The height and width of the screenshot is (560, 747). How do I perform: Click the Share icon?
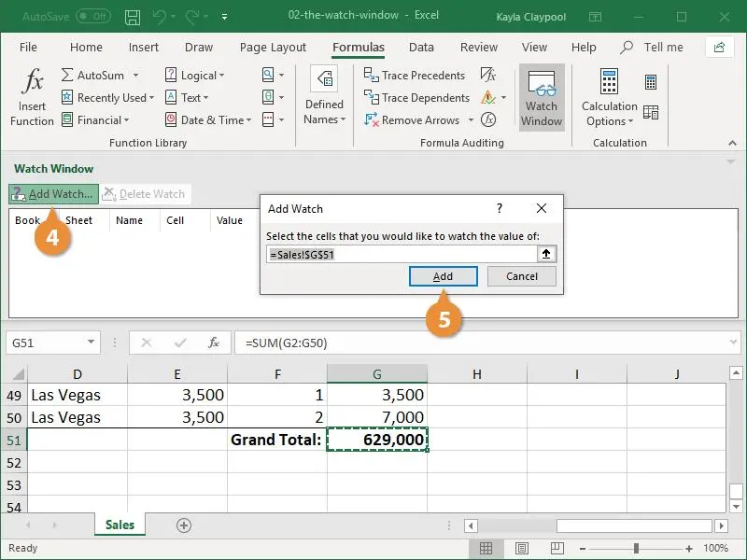tap(719, 47)
